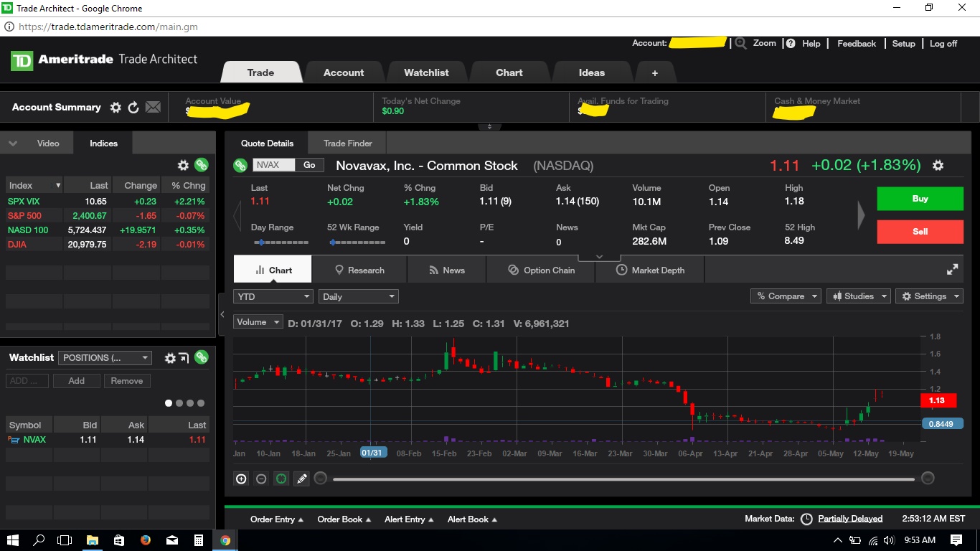980x551 pixels.
Task: Click the Help question mark icon
Action: (x=791, y=43)
